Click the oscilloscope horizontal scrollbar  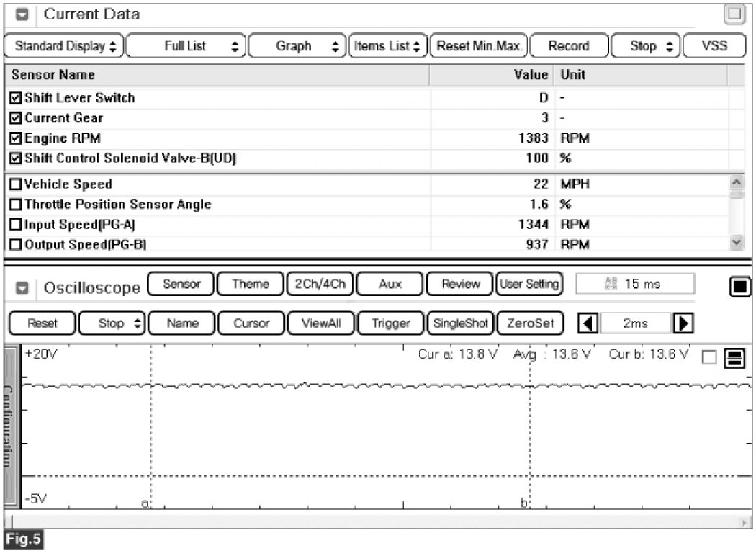[x=374, y=521]
